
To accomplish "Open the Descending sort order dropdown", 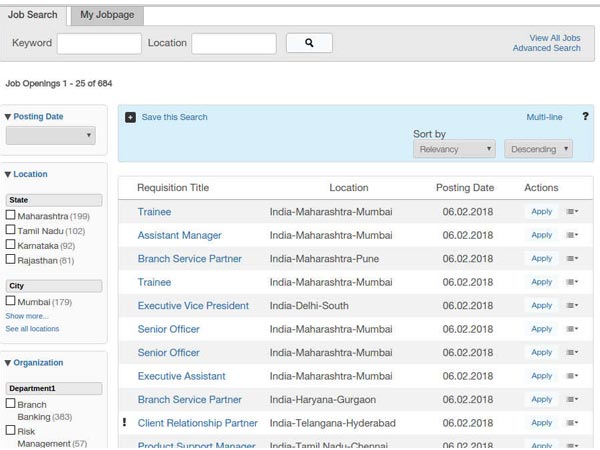I will 538,149.
